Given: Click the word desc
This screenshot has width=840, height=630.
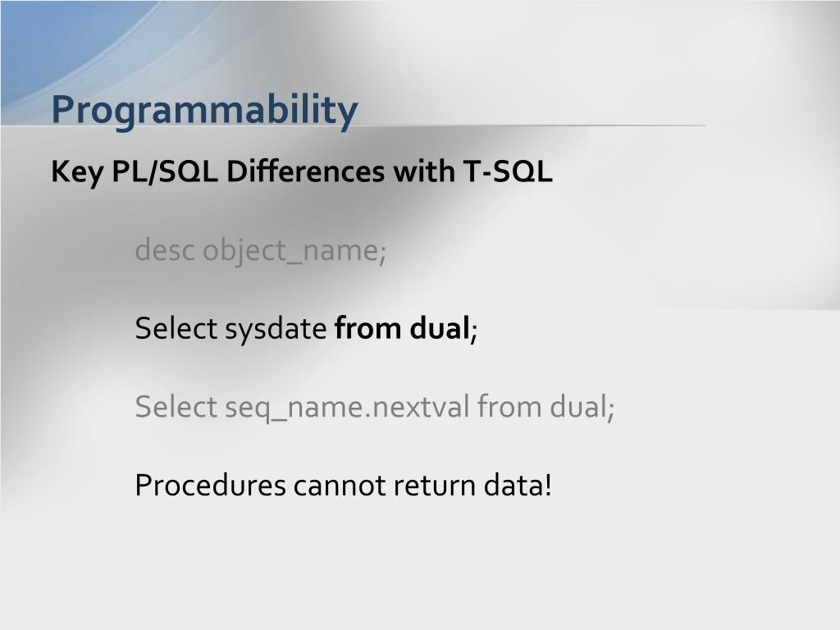Looking at the screenshot, I should (164, 250).
